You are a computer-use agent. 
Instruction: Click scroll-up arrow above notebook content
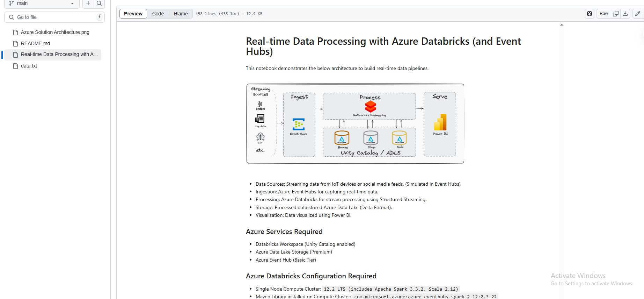562,25
